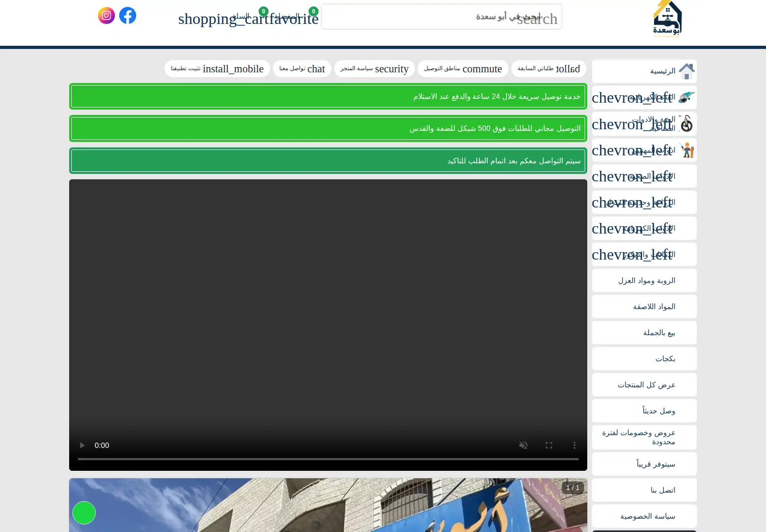Open the video more-options menu

point(574,445)
